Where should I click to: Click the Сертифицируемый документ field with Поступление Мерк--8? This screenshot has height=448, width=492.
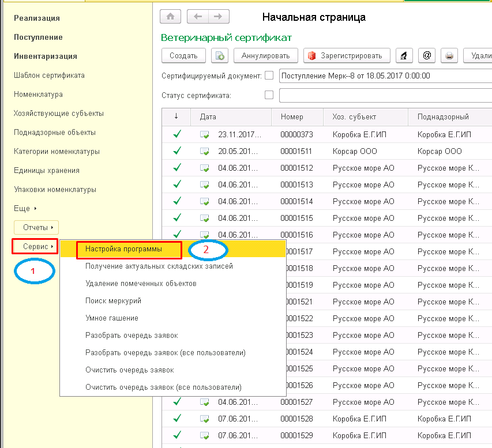pos(385,76)
